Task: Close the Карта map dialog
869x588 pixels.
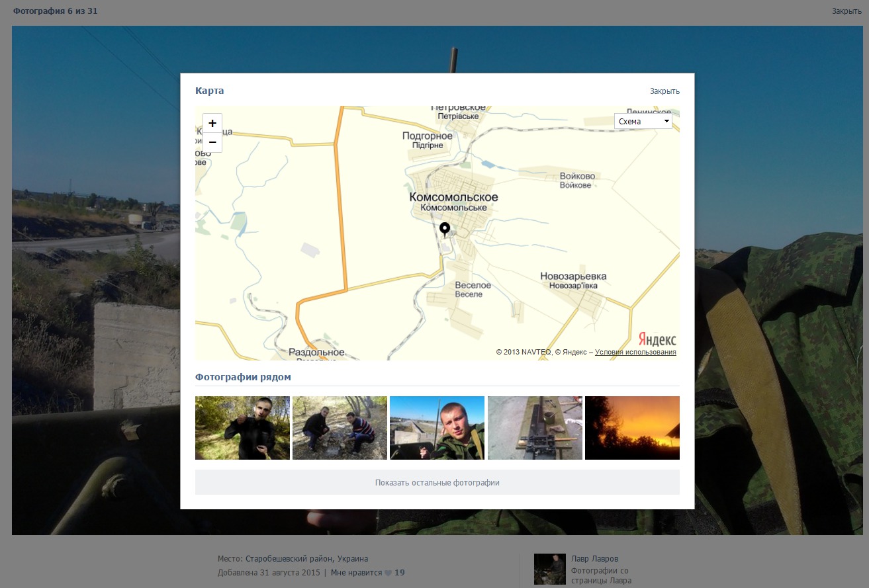Action: 664,91
